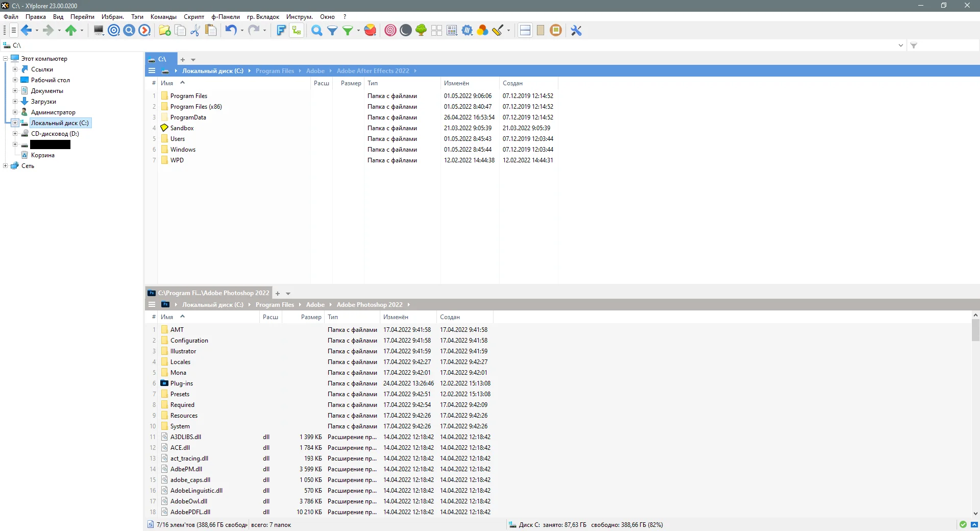Toggle the blue visual filter funnel

coord(332,31)
